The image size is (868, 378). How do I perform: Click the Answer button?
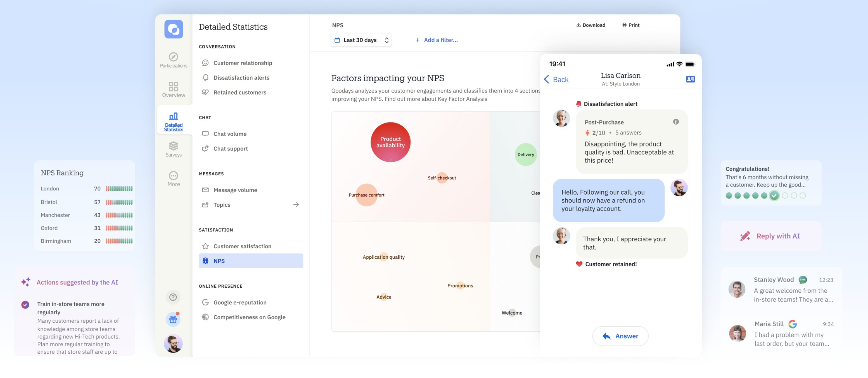[x=620, y=336]
